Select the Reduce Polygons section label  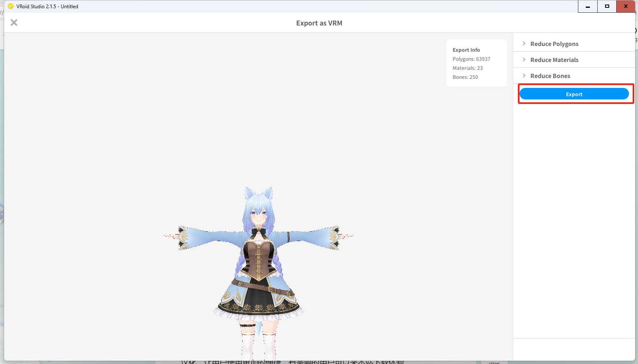pos(554,44)
